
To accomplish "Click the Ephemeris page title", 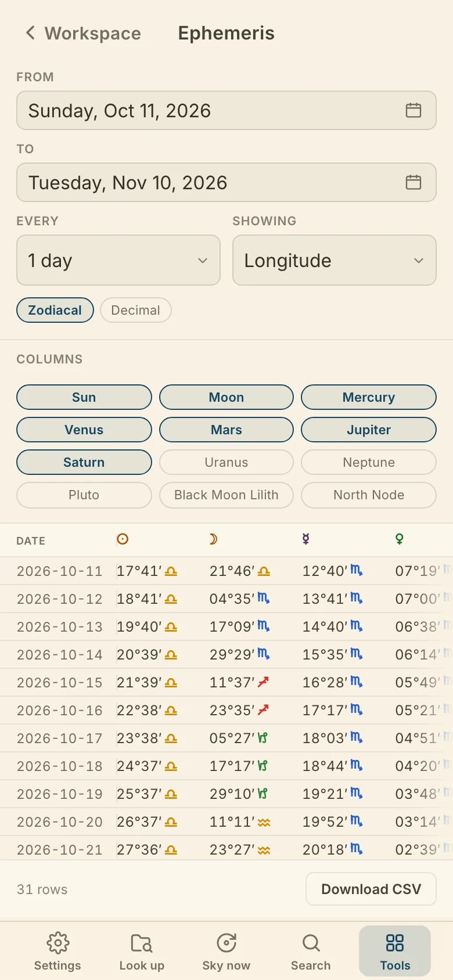I will [x=227, y=33].
